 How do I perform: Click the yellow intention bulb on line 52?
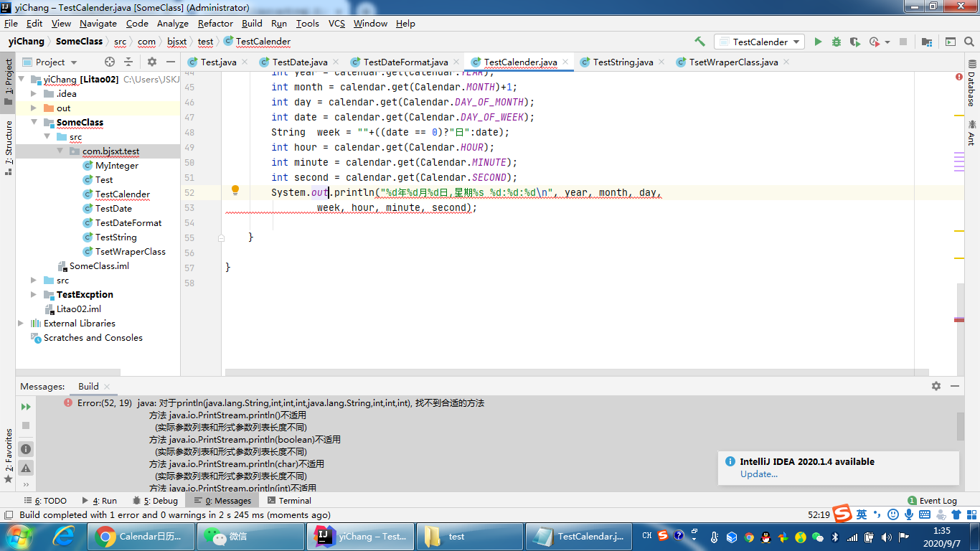click(x=235, y=190)
